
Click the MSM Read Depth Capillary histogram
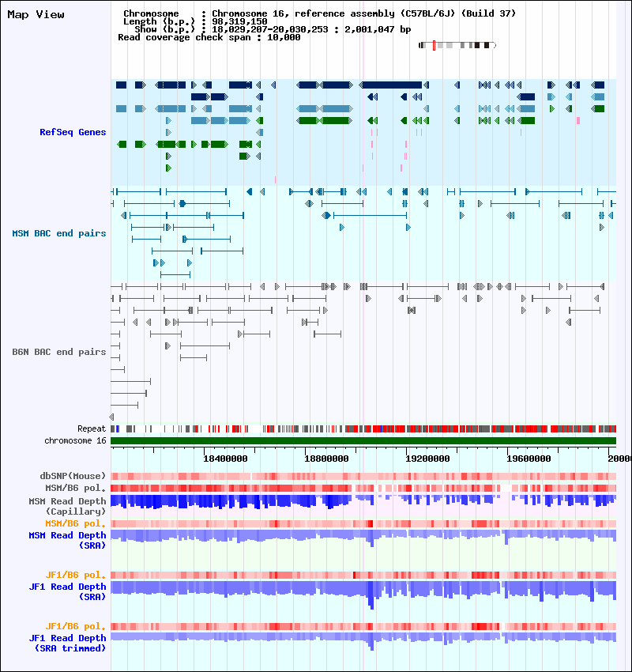click(363, 502)
